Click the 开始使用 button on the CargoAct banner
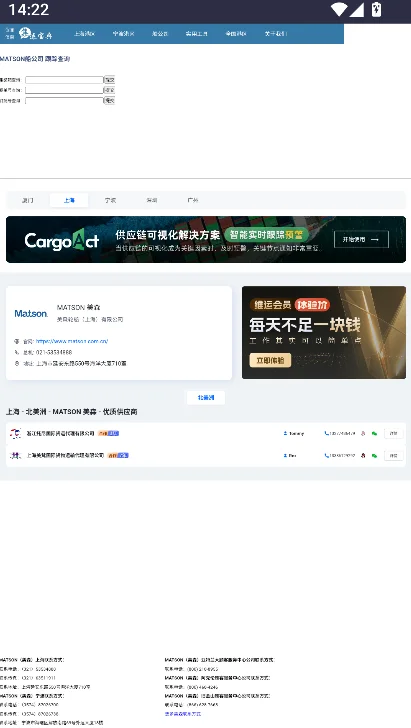 point(361,240)
